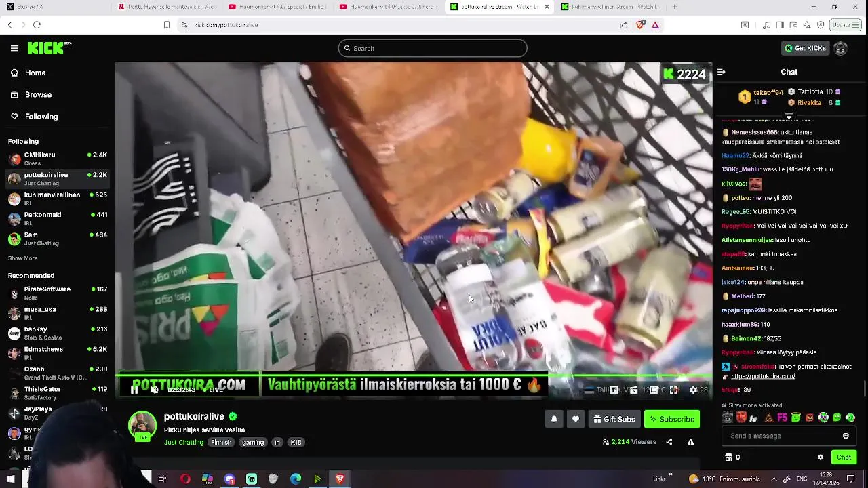
Task: Click Get KICKs button
Action: click(806, 48)
